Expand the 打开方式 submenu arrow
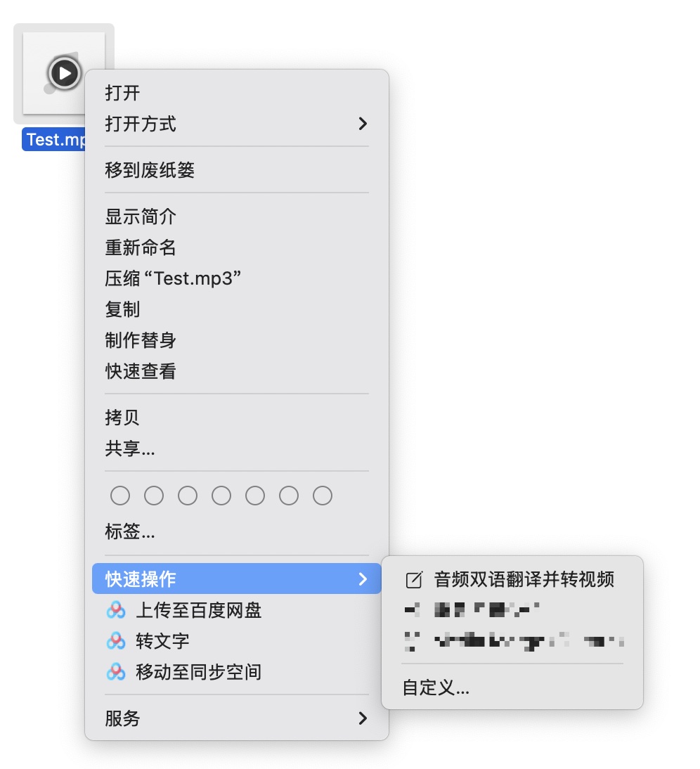This screenshot has width=700, height=769. [363, 124]
